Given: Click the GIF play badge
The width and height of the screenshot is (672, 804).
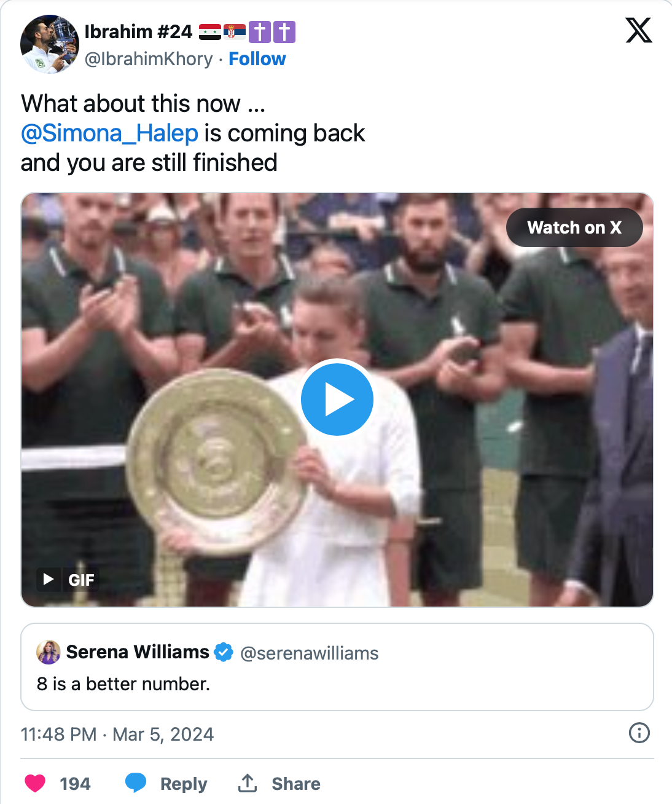Looking at the screenshot, I should tap(68, 579).
